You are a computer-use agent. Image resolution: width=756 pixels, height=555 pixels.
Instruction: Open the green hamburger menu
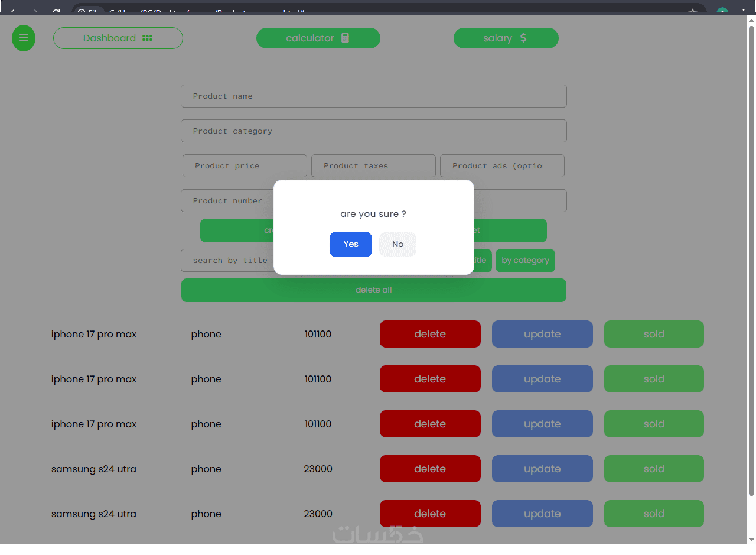24,38
